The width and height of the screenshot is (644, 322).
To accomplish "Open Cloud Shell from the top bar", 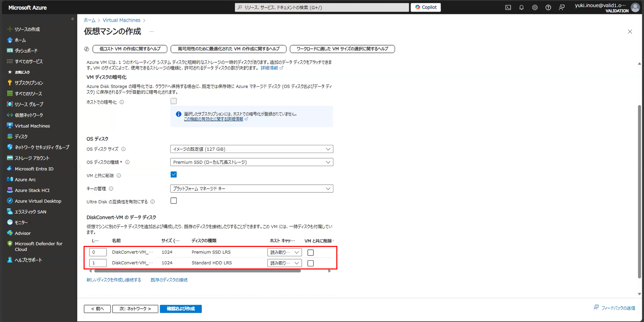I will click(508, 7).
